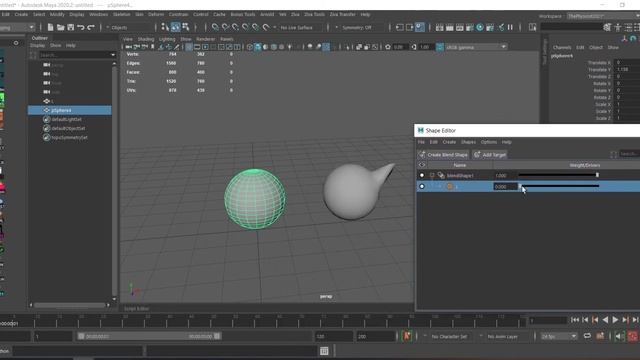Click go to start of playback range
This screenshot has width=640, height=360.
click(575, 320)
